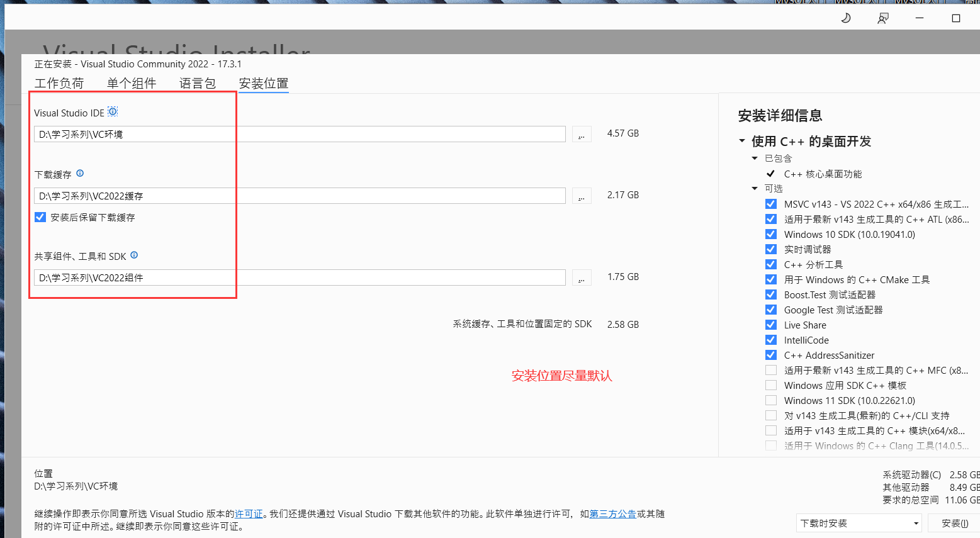Click info icon next to 共享组件、工具和 SDK
Screen dimensions: 980x538
134,255
